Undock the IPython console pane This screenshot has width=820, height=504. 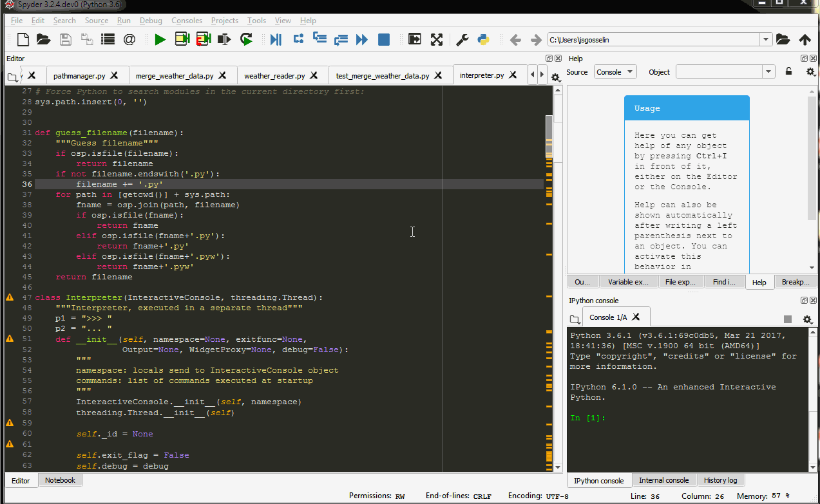click(804, 301)
